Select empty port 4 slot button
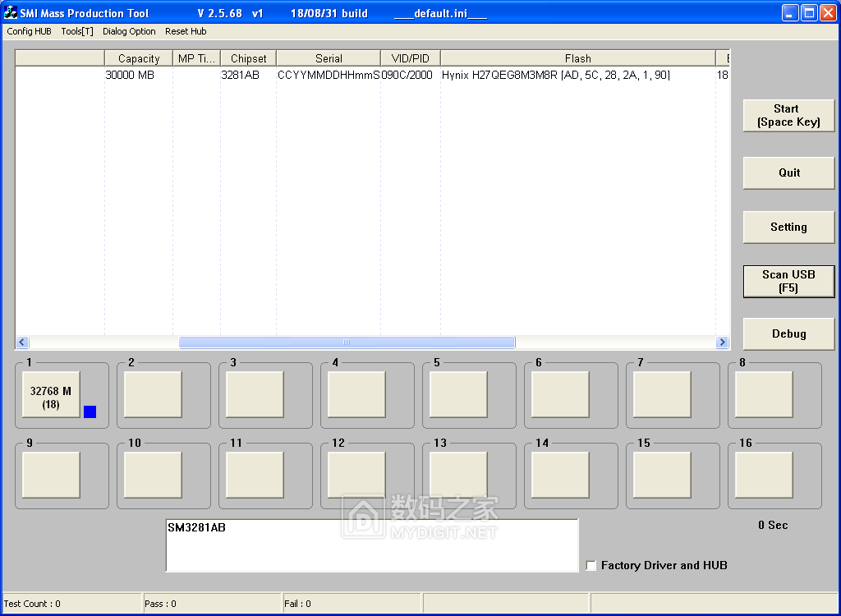Image resolution: width=841 pixels, height=616 pixels. [356, 394]
